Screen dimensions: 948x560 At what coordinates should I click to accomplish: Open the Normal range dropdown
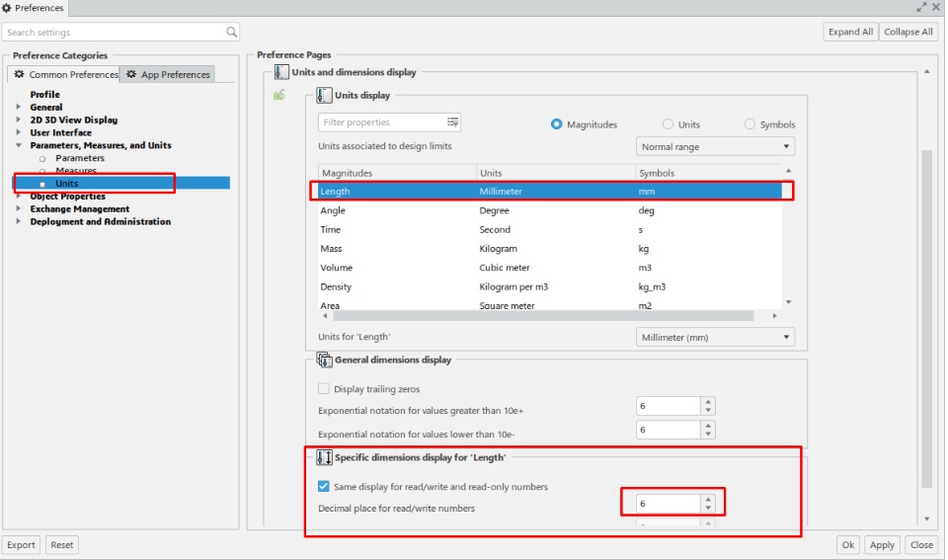pos(715,146)
